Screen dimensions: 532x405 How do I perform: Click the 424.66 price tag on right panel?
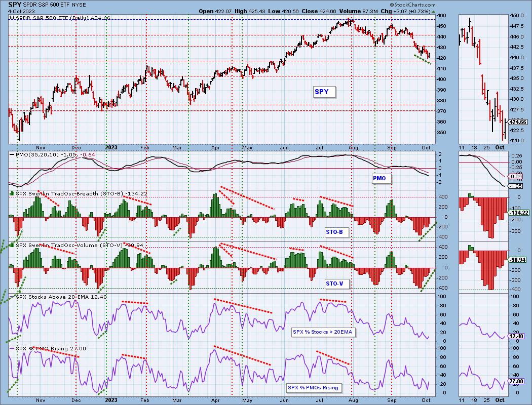pos(518,122)
